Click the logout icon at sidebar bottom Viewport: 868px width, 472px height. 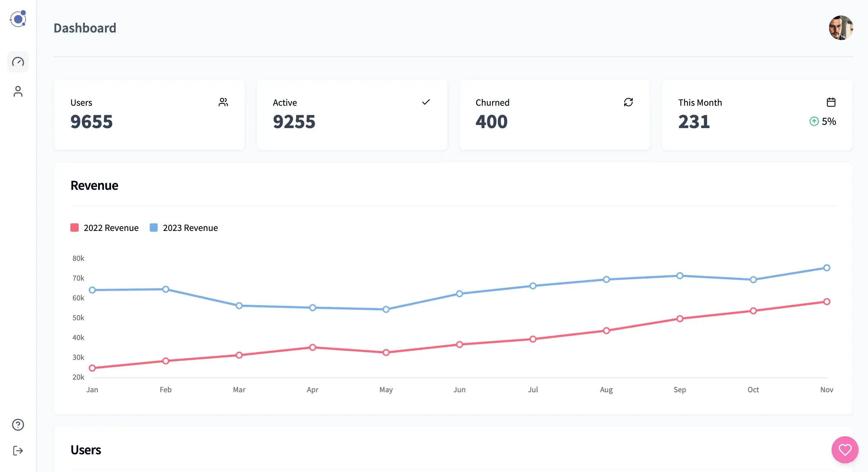pyautogui.click(x=18, y=450)
